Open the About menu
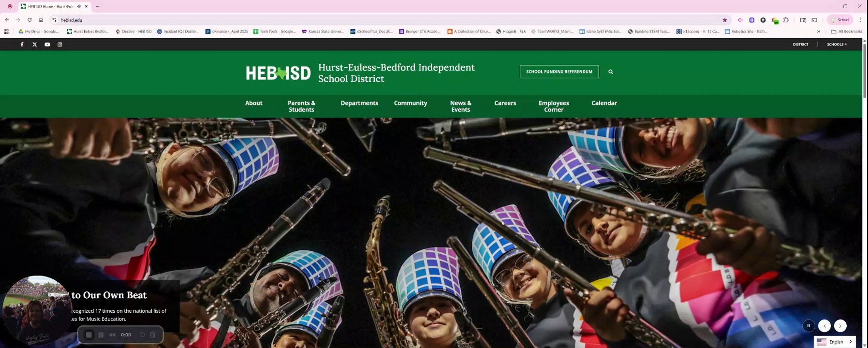The width and height of the screenshot is (868, 348). (x=253, y=103)
